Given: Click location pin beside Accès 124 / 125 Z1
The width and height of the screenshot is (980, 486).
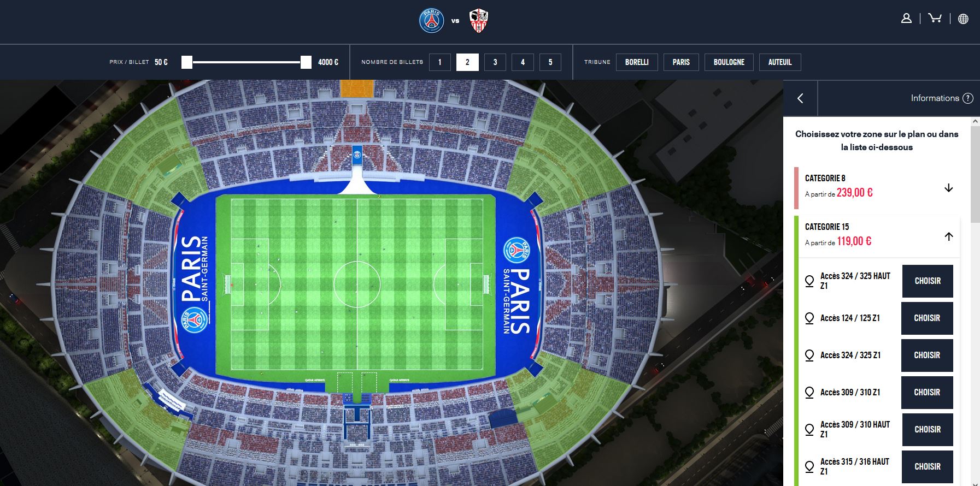Looking at the screenshot, I should [x=809, y=318].
